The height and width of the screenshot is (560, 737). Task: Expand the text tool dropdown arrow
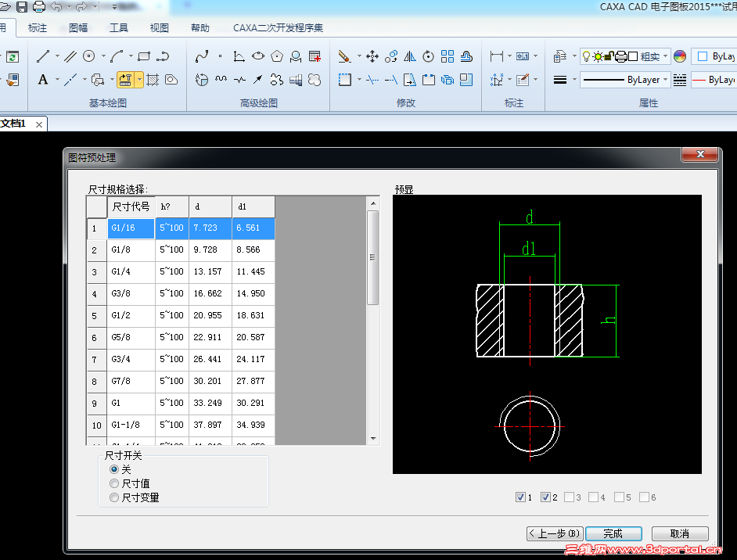click(x=57, y=80)
